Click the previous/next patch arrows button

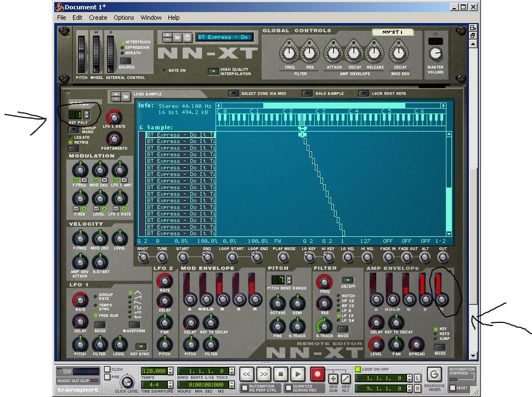coord(167,37)
